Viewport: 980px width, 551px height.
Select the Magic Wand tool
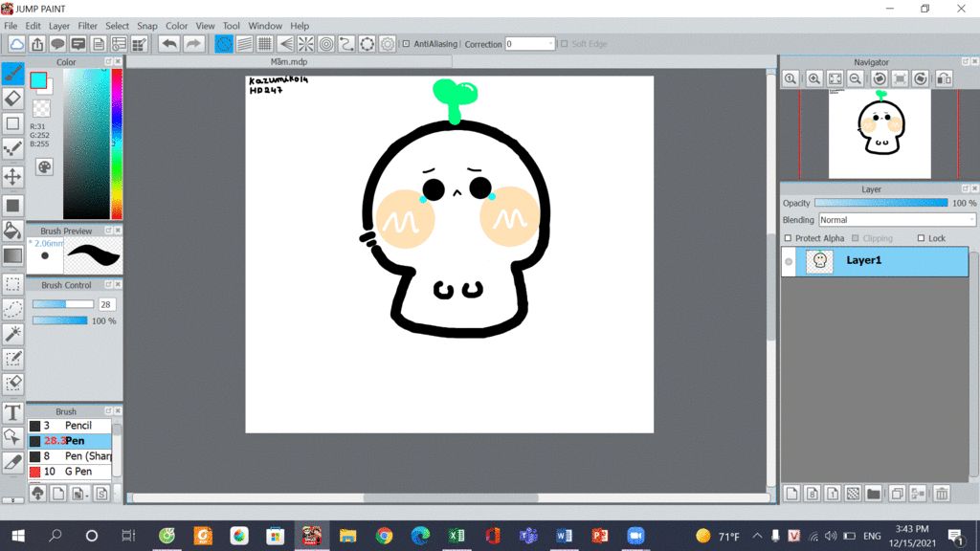point(12,334)
